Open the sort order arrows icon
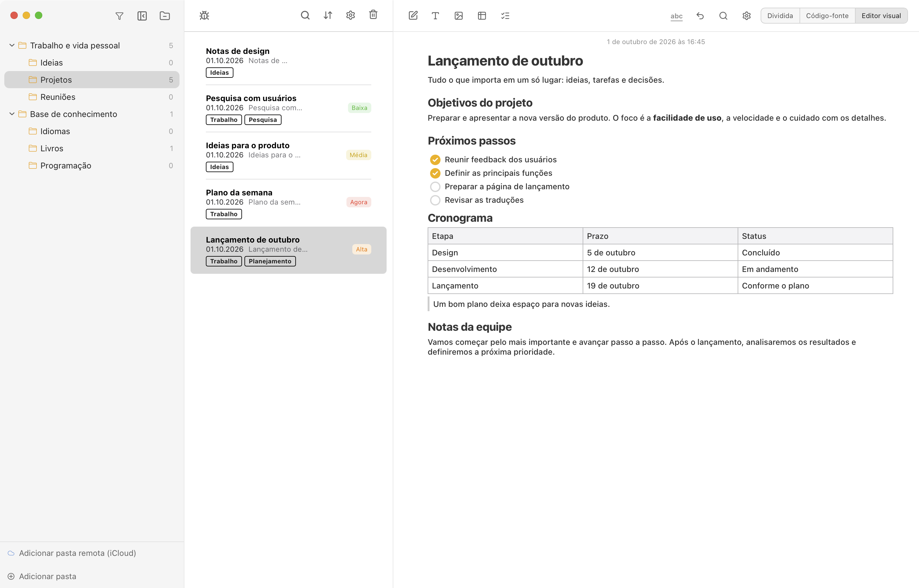 click(327, 15)
